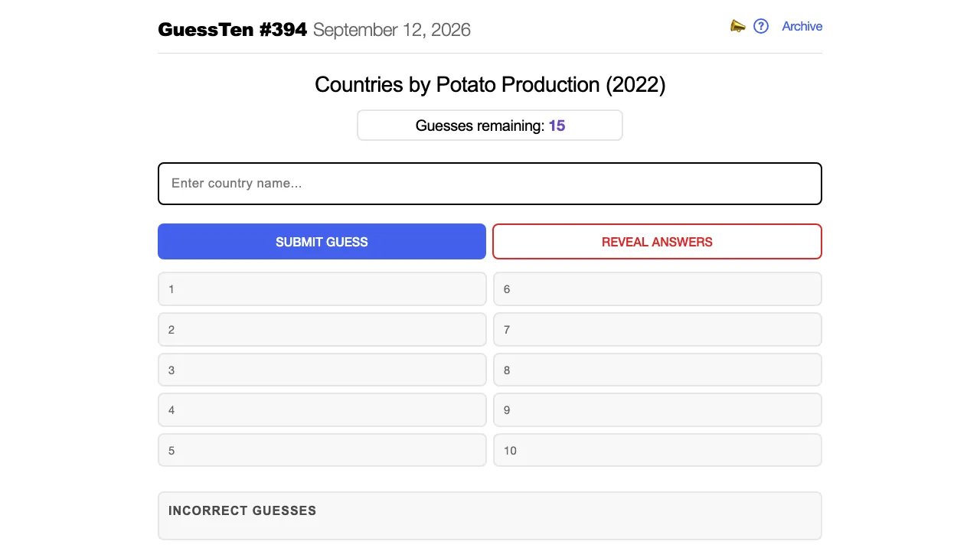Screen dimensions: 980x551
Task: Click the Incorrect Guesses panel
Action: pos(490,516)
